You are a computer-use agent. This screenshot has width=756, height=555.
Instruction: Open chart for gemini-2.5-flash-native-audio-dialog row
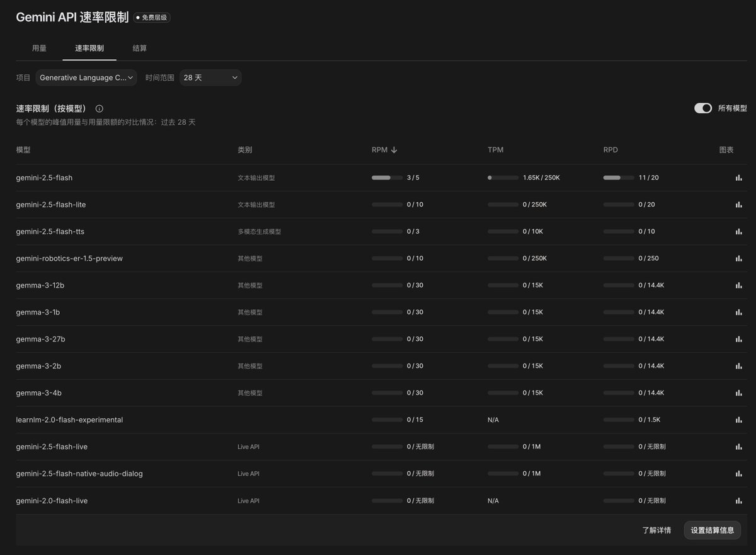[738, 473]
